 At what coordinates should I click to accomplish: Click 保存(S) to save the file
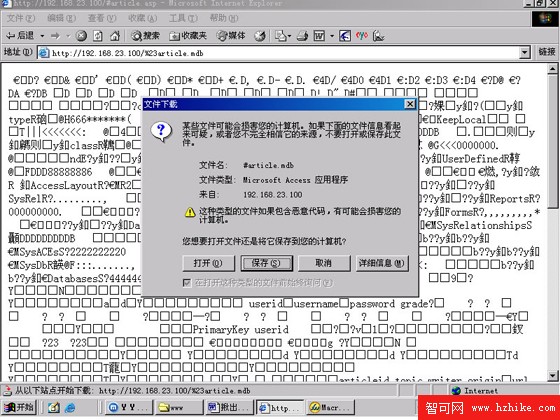[266, 263]
